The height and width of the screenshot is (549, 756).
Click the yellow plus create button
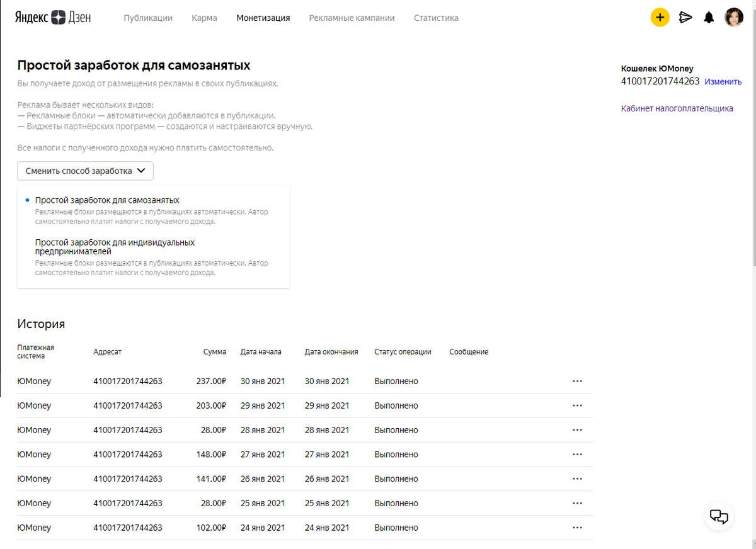660,18
